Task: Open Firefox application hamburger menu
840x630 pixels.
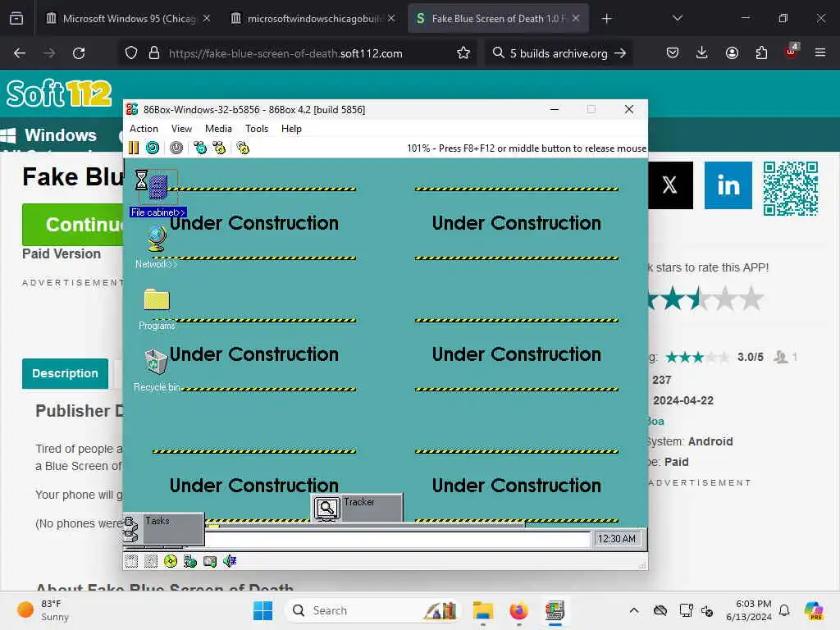Action: 820,53
